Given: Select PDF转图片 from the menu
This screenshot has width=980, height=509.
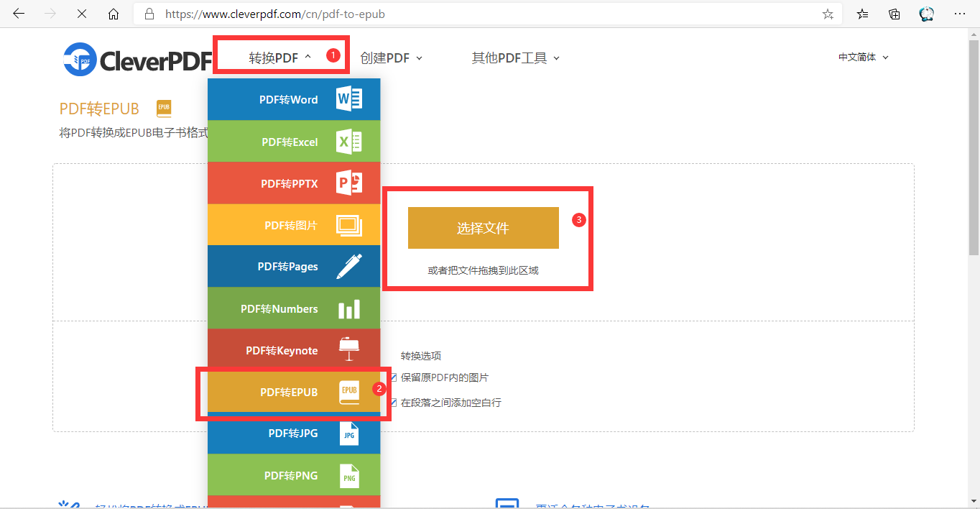Looking at the screenshot, I should [x=294, y=225].
